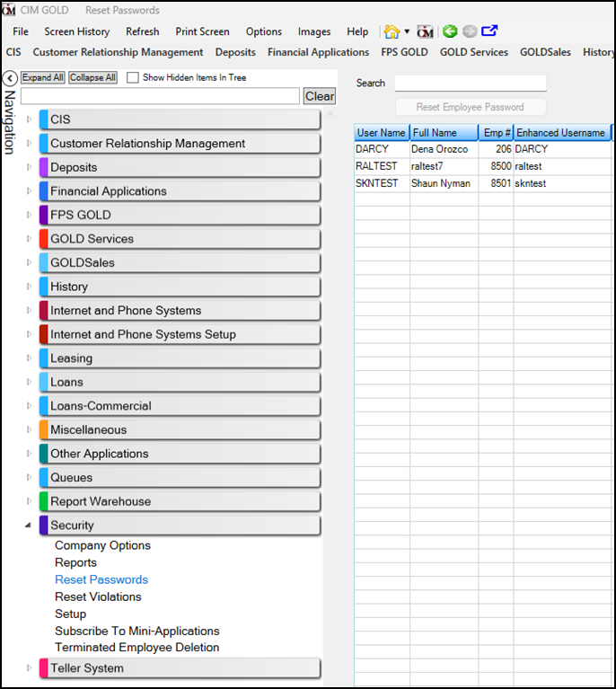Sort by the User Name column header

(382, 133)
